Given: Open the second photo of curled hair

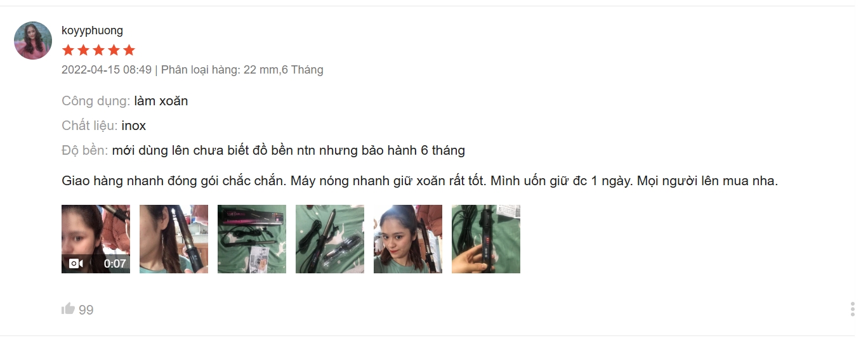Looking at the screenshot, I should coord(174,239).
